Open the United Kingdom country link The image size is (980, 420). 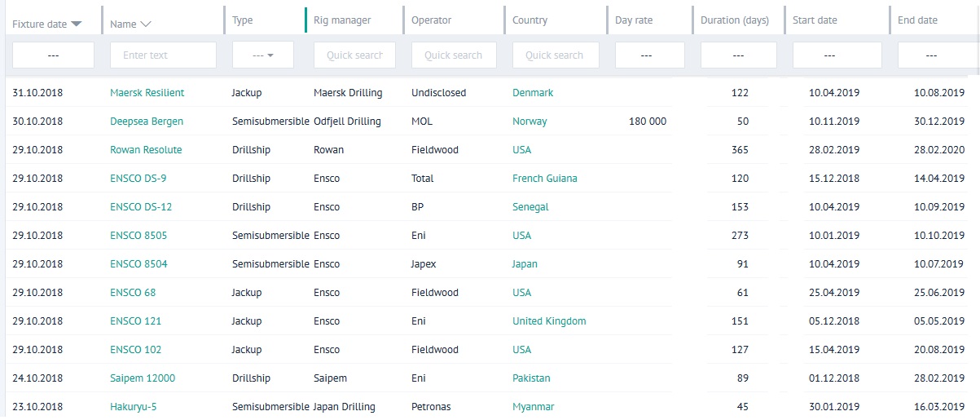click(x=549, y=321)
